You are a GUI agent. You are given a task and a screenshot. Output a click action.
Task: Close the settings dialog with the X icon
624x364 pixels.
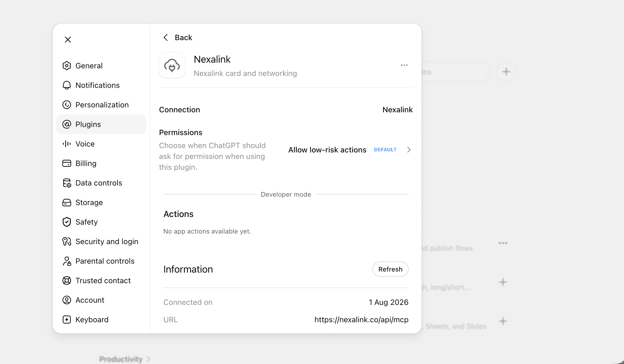click(x=68, y=40)
